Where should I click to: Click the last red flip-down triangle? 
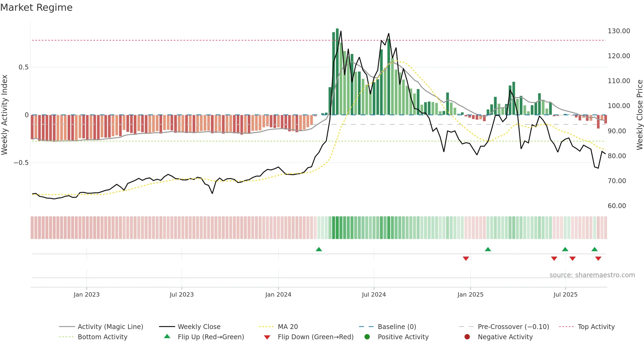point(598,258)
